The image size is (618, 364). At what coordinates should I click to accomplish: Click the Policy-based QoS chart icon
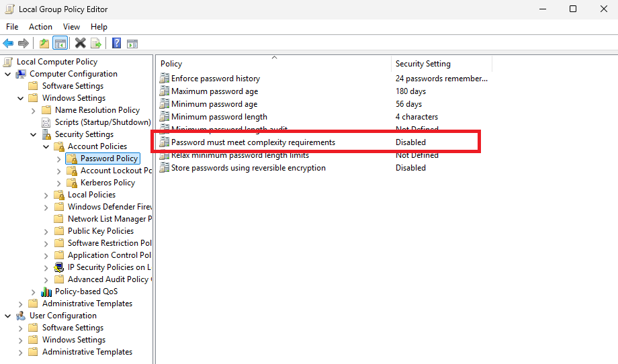pyautogui.click(x=46, y=291)
